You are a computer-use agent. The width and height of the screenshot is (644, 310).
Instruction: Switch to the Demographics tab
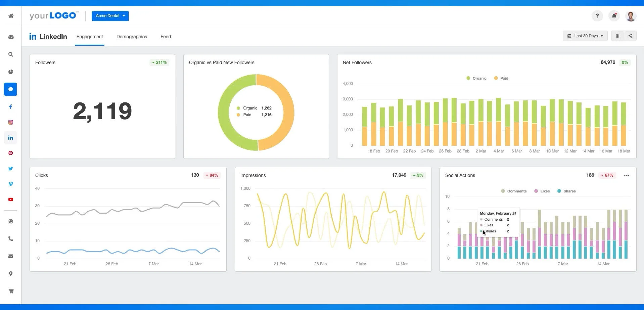pyautogui.click(x=132, y=37)
